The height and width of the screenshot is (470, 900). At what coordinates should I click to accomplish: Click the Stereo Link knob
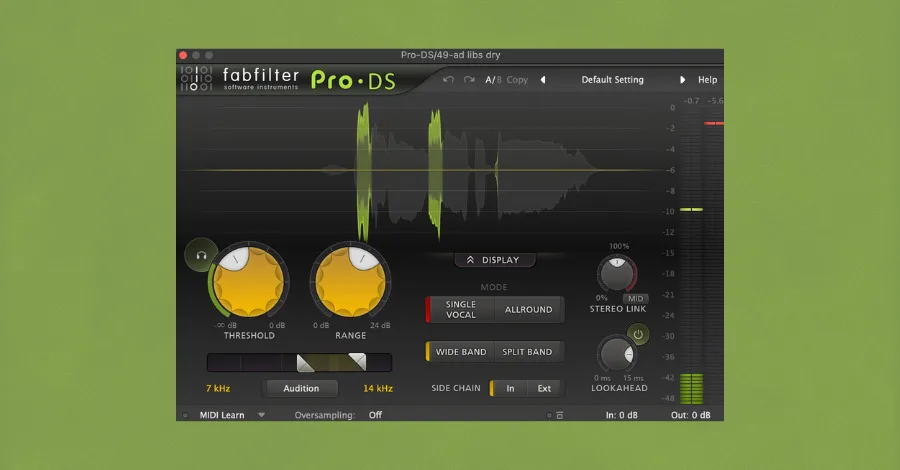coord(616,274)
